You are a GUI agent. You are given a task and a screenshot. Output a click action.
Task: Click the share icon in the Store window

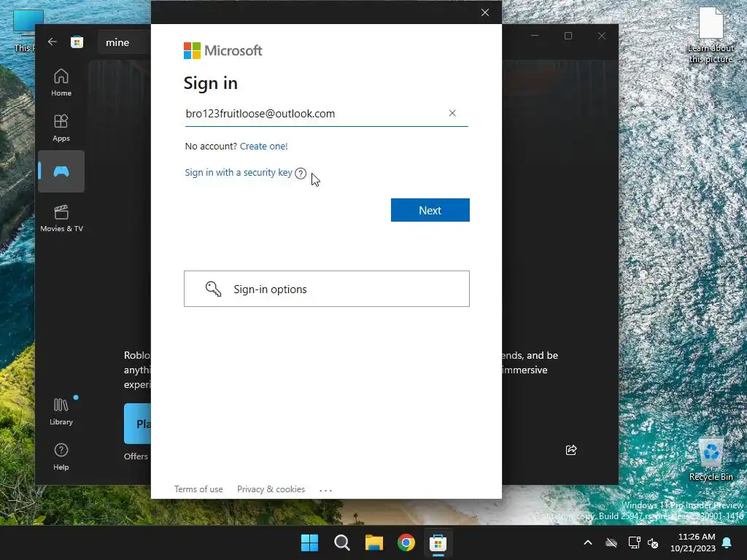[571, 450]
